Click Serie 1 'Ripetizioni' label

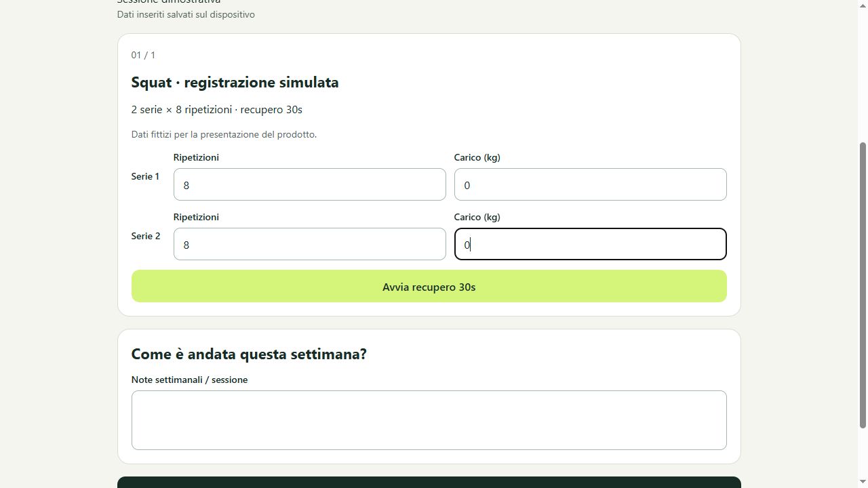196,157
